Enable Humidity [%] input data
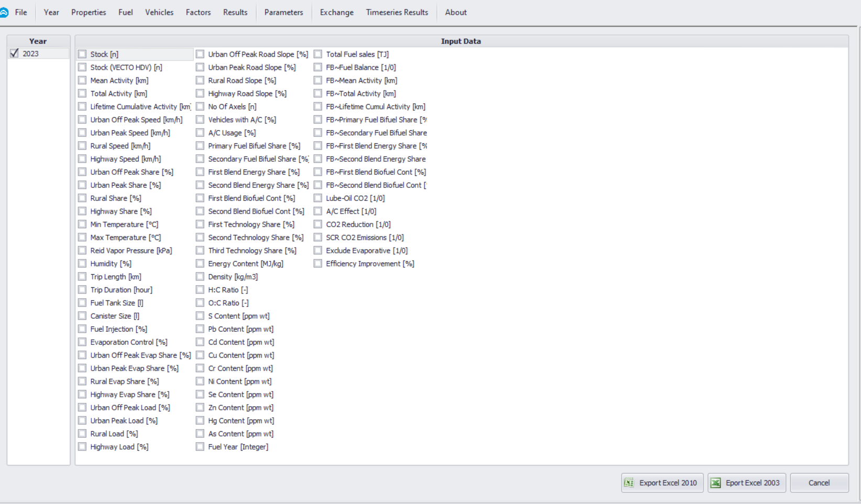 82,263
